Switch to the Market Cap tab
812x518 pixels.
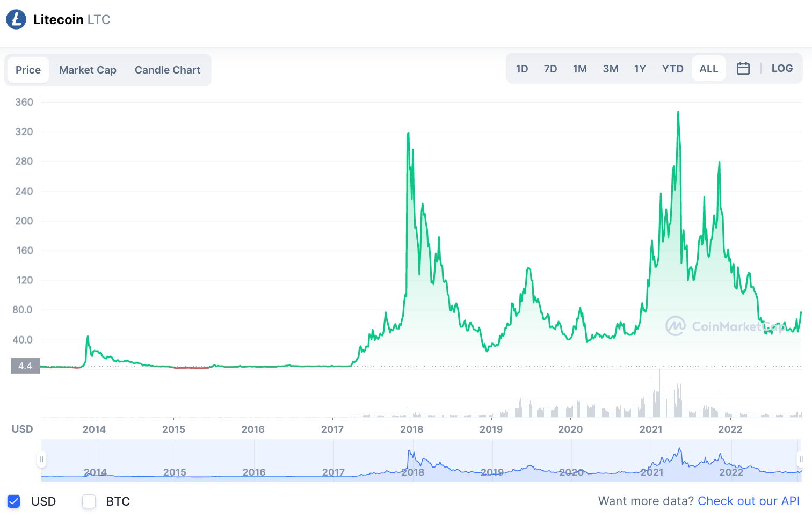coord(88,70)
